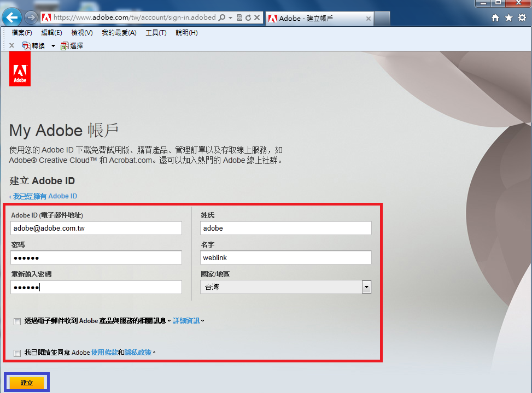The image size is (532, 393).
Task: Close the Adobe PDF toolbar
Action: click(x=11, y=45)
